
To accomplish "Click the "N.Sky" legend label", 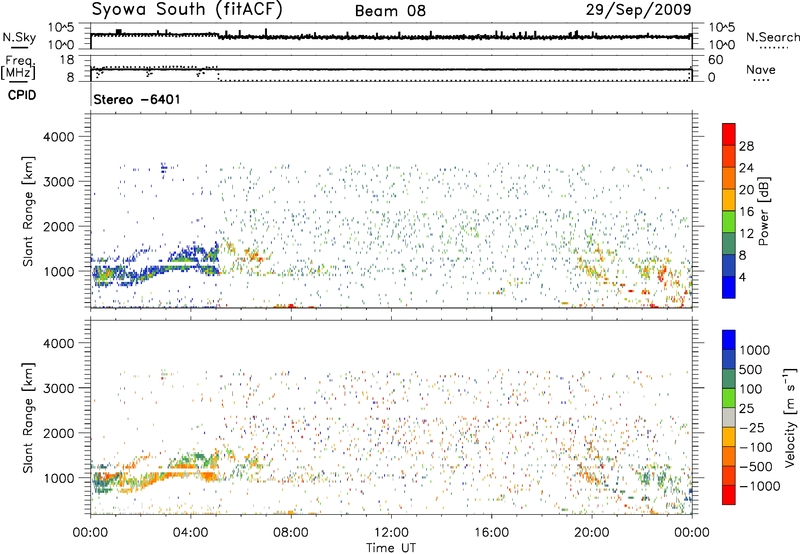I will click(x=19, y=37).
